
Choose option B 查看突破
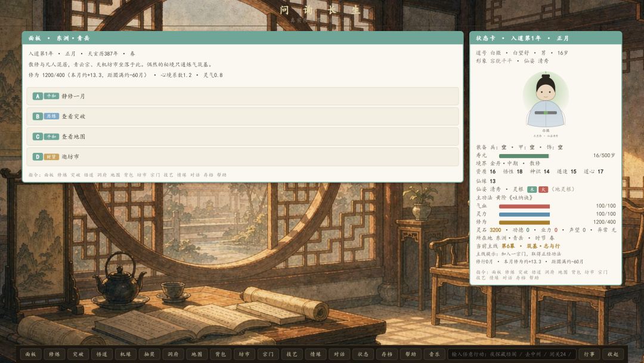point(243,116)
